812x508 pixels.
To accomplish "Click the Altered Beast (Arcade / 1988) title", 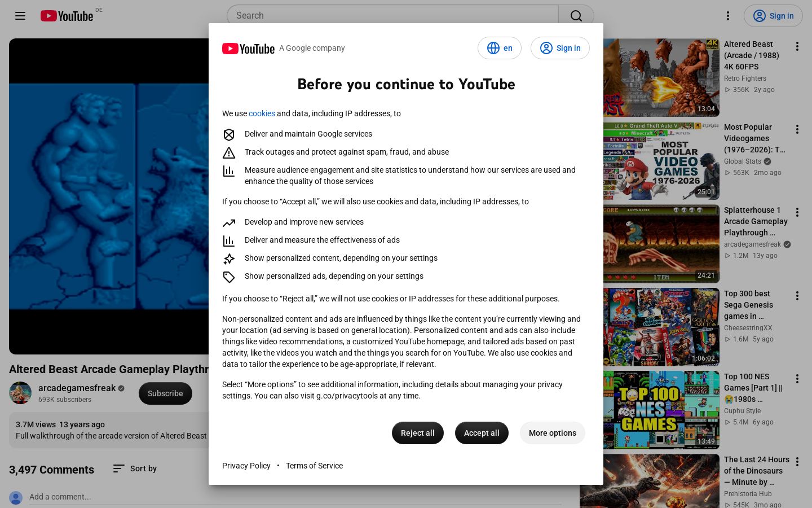I will (752, 55).
